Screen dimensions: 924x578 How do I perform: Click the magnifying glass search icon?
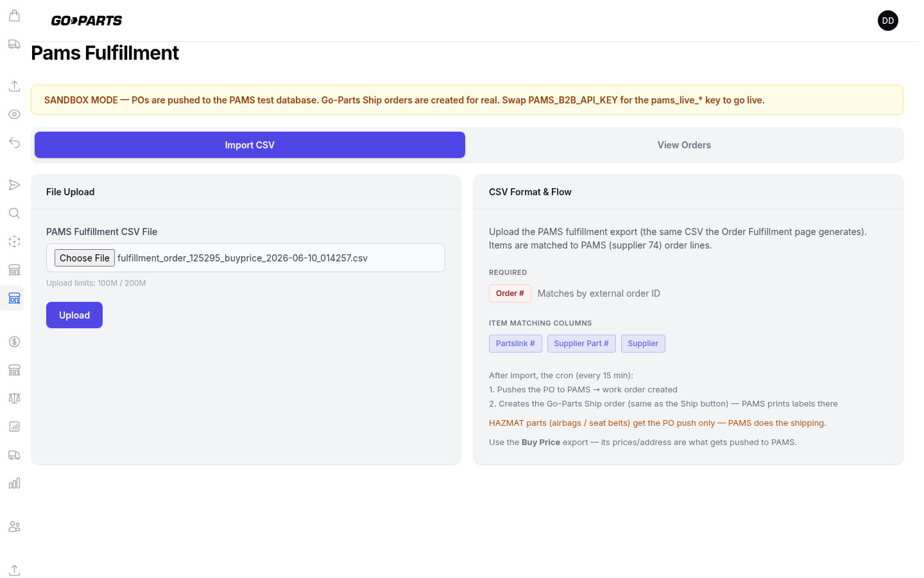tap(14, 213)
